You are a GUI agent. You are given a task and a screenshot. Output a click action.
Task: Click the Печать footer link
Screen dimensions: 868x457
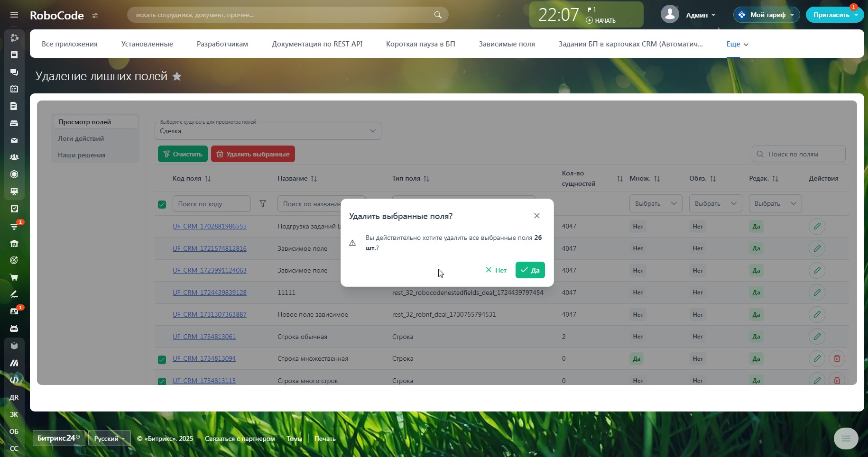coord(325,439)
